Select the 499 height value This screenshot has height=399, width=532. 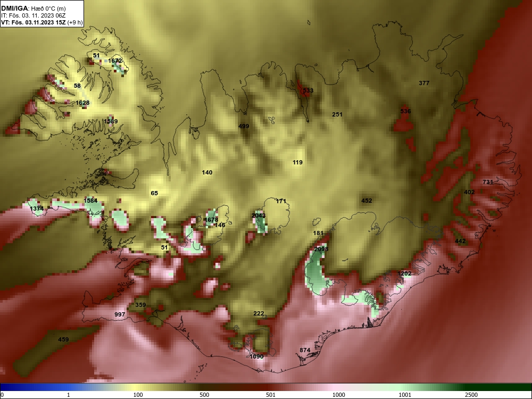tap(244, 126)
